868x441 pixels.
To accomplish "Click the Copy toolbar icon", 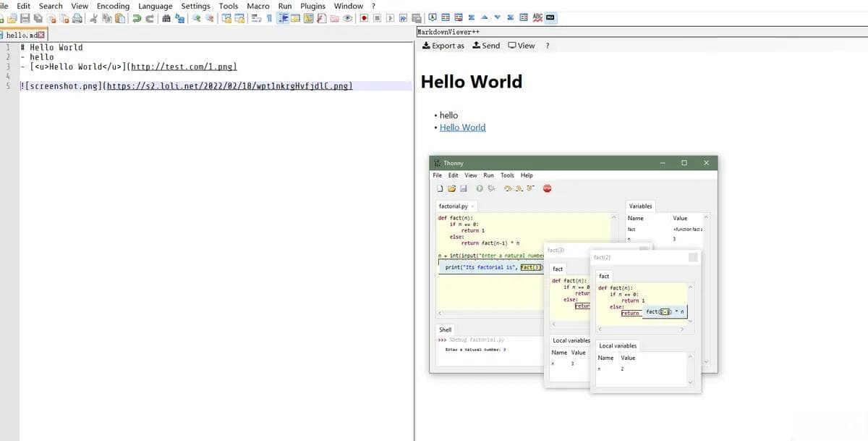I will point(106,18).
